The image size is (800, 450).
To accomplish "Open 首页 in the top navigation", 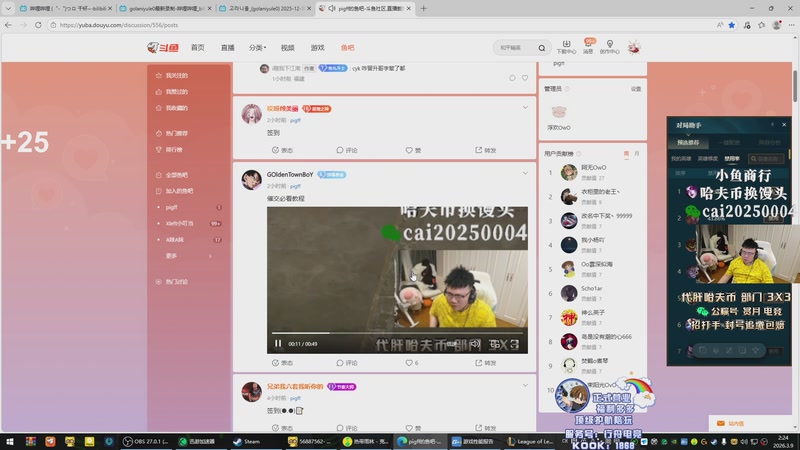I will pyautogui.click(x=197, y=47).
